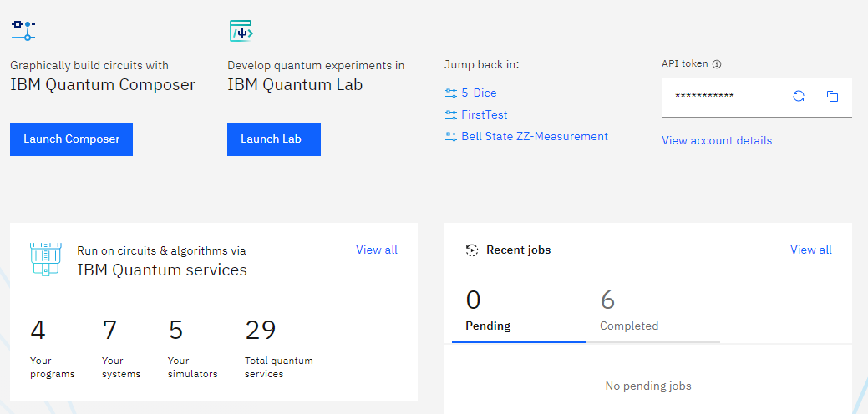
Task: Launch the IBM Quantum Lab
Action: (x=274, y=139)
